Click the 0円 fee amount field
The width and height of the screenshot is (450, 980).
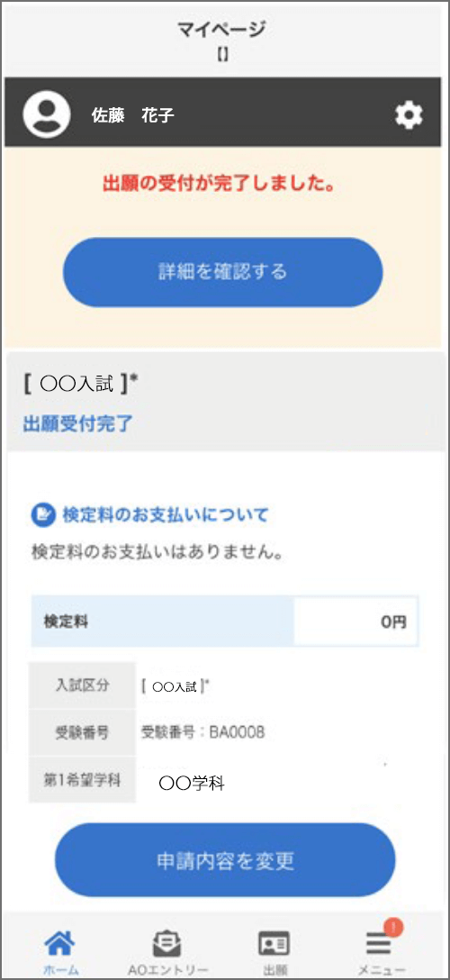coord(355,622)
